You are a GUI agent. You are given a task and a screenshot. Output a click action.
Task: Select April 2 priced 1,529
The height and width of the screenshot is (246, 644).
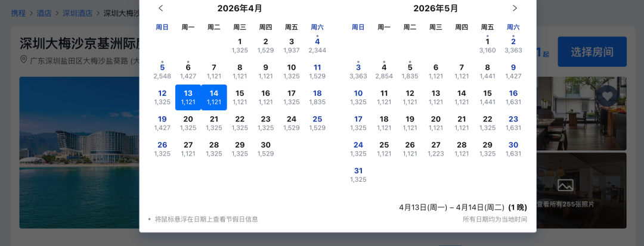(266, 45)
